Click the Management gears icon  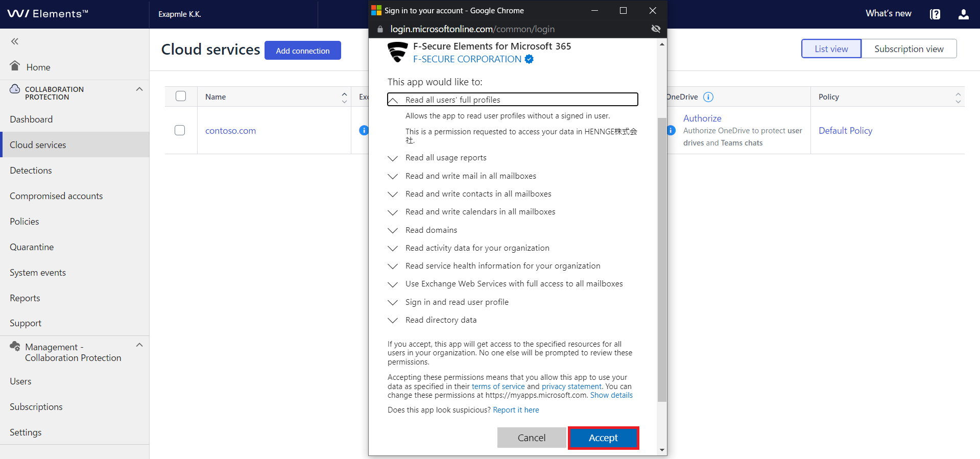15,346
